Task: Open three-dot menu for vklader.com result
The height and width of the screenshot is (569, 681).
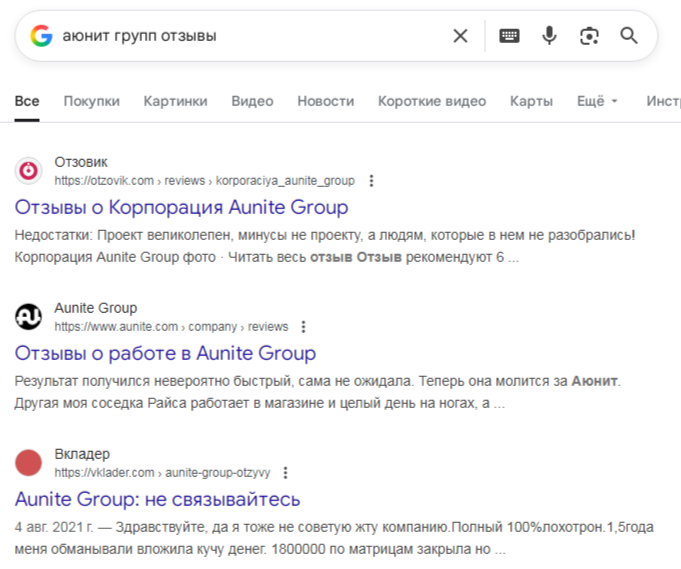Action: pyautogui.click(x=285, y=473)
